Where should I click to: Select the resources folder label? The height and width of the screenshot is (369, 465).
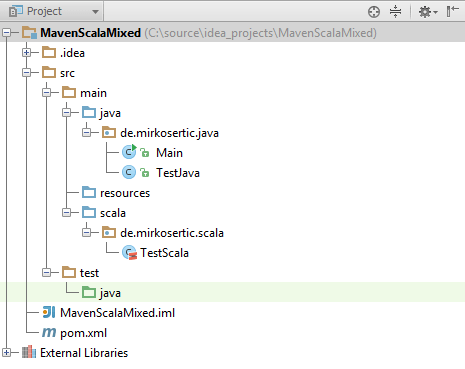pyautogui.click(x=125, y=193)
